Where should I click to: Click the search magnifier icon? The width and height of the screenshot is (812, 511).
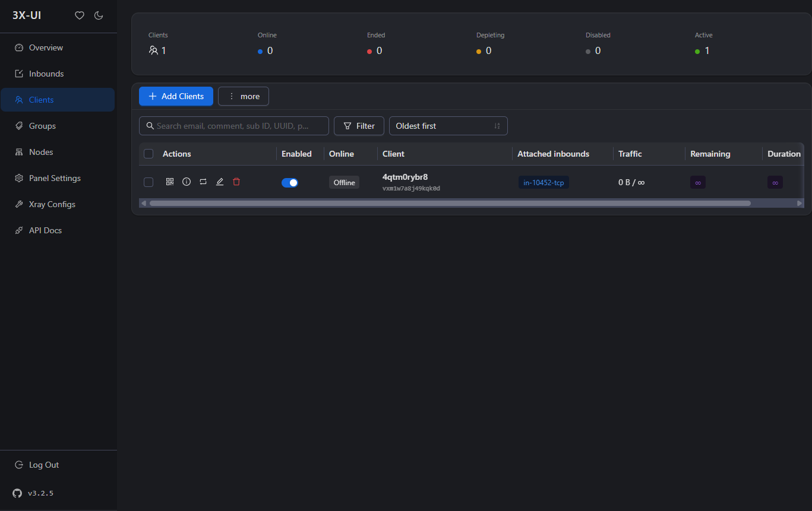pyautogui.click(x=149, y=126)
